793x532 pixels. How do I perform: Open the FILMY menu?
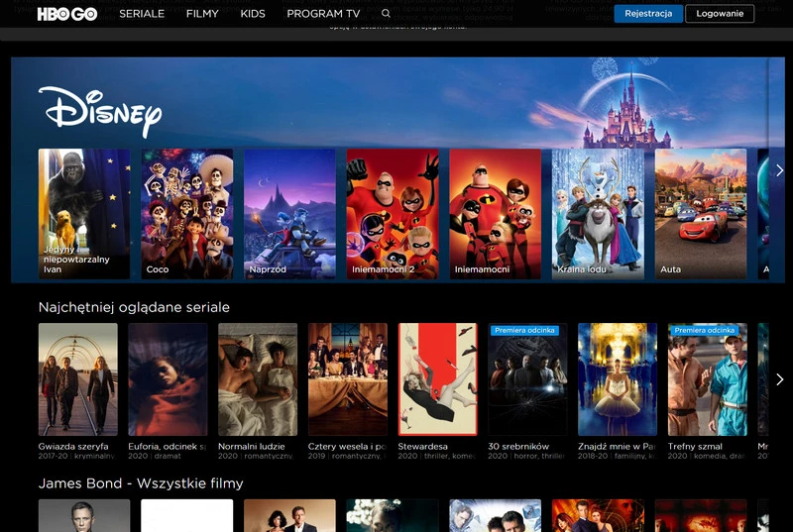[202, 14]
